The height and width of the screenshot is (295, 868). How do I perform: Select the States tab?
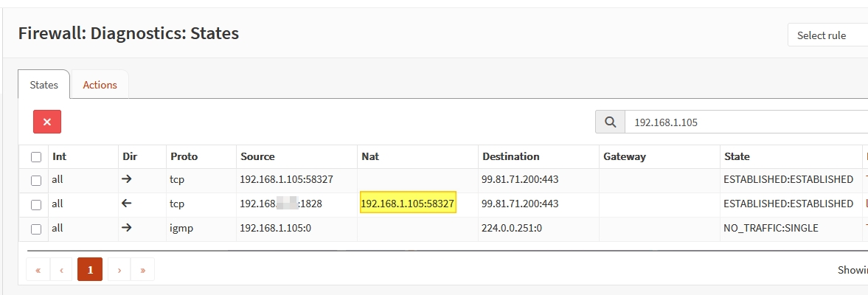pyautogui.click(x=44, y=85)
